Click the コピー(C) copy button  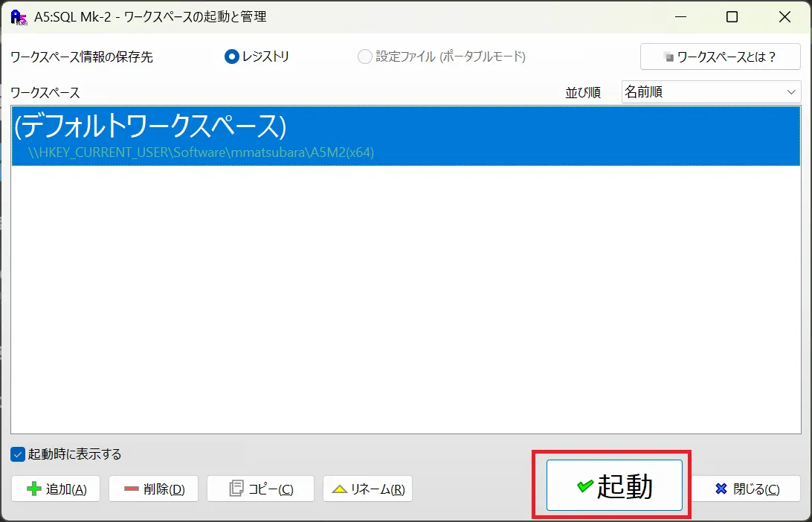pos(260,489)
